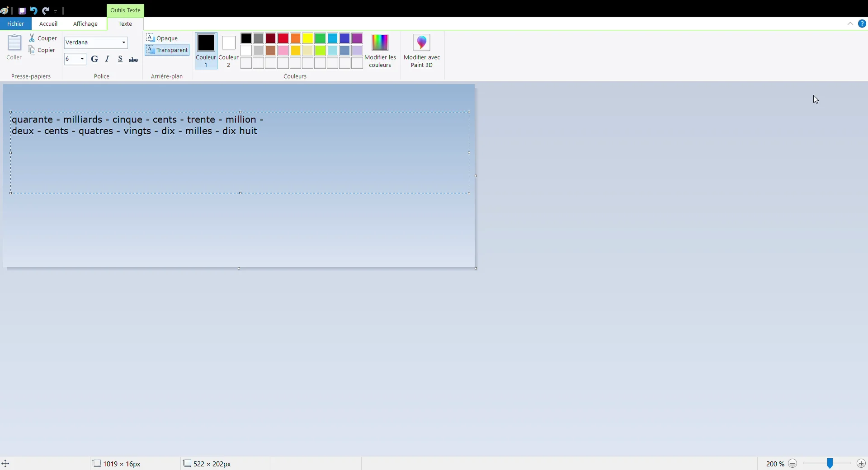Undo the last action

click(x=34, y=10)
